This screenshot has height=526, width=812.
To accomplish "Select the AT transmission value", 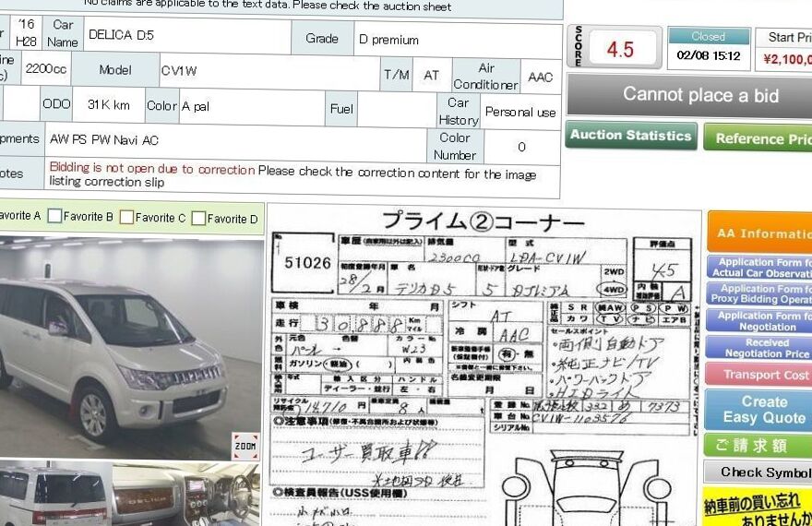I will pos(431,76).
